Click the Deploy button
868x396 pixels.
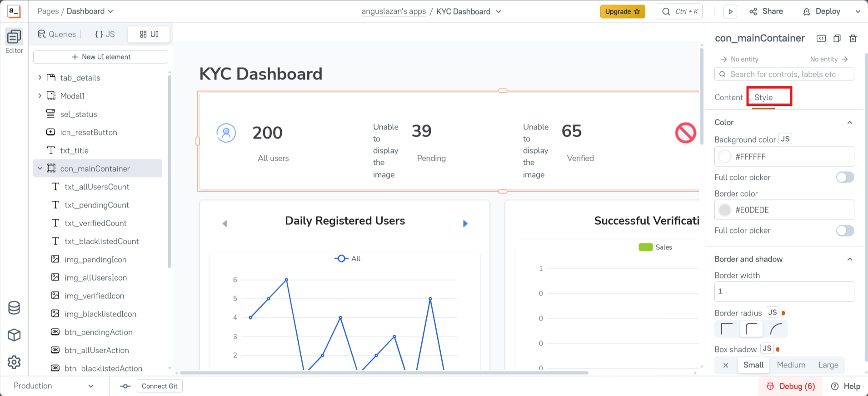click(822, 11)
